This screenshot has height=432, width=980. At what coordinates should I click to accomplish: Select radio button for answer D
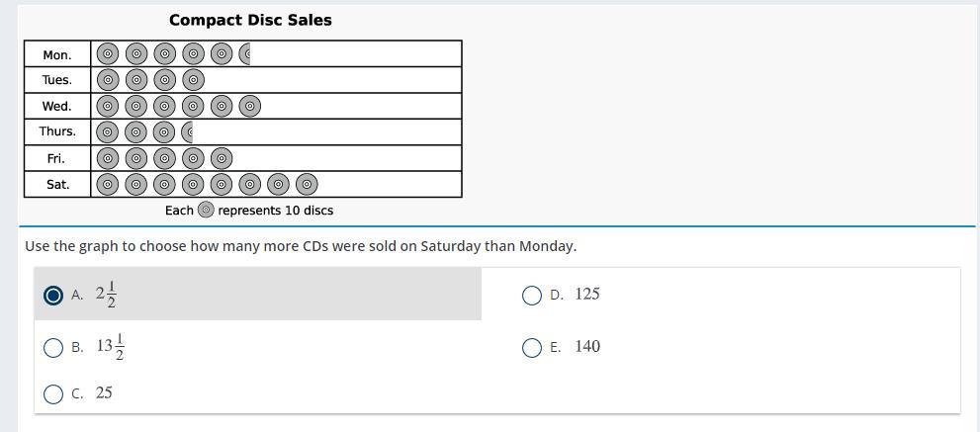[x=532, y=295]
